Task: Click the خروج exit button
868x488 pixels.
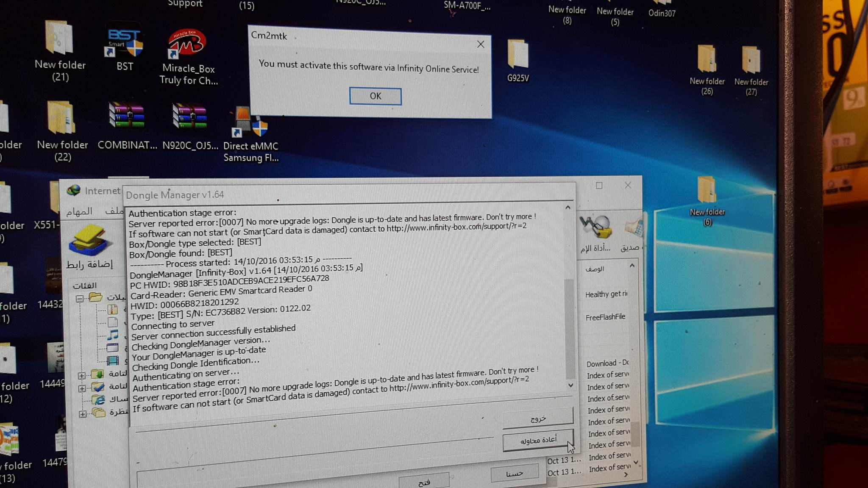Action: (538, 418)
